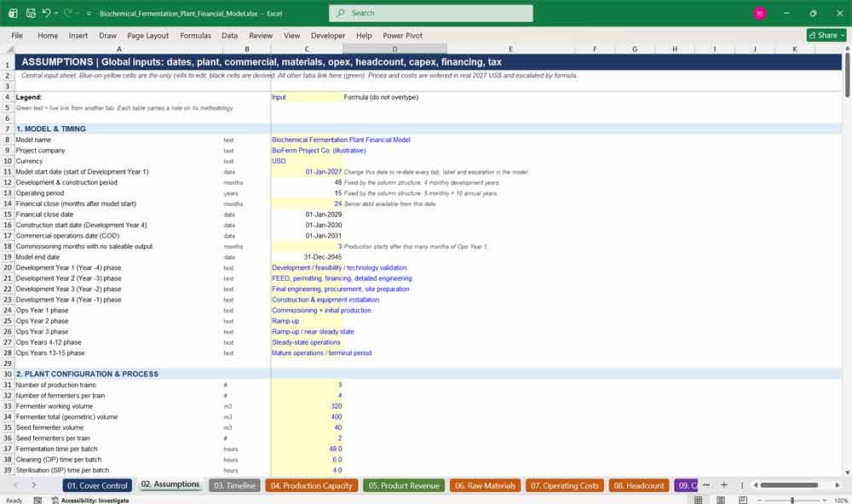
Task: Switch to the 08. Headcount sheet
Action: pos(639,485)
